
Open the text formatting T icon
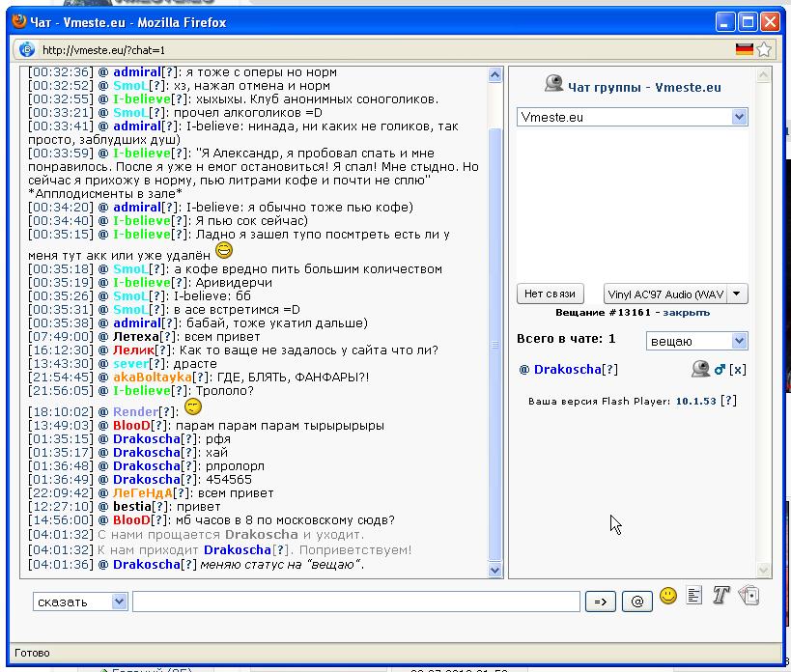click(x=720, y=597)
